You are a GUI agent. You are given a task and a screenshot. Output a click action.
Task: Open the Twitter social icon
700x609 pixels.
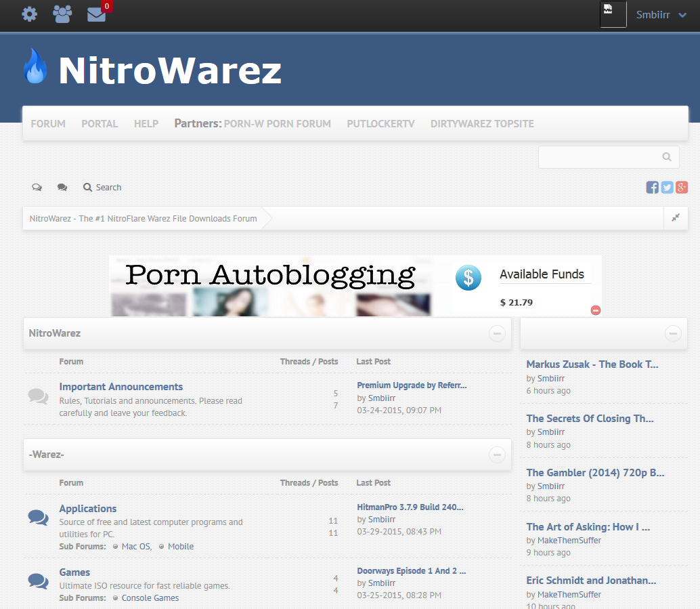[667, 187]
